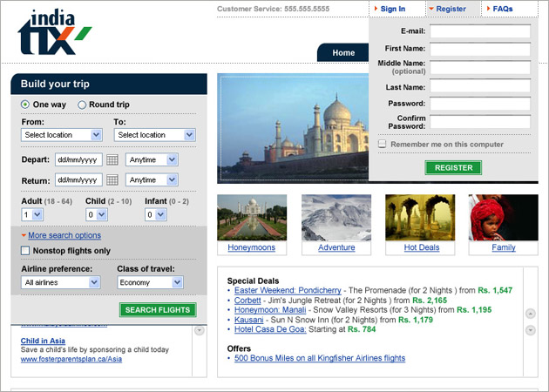
Task: Open the Hotel Casa De Goa link
Action: click(x=270, y=329)
